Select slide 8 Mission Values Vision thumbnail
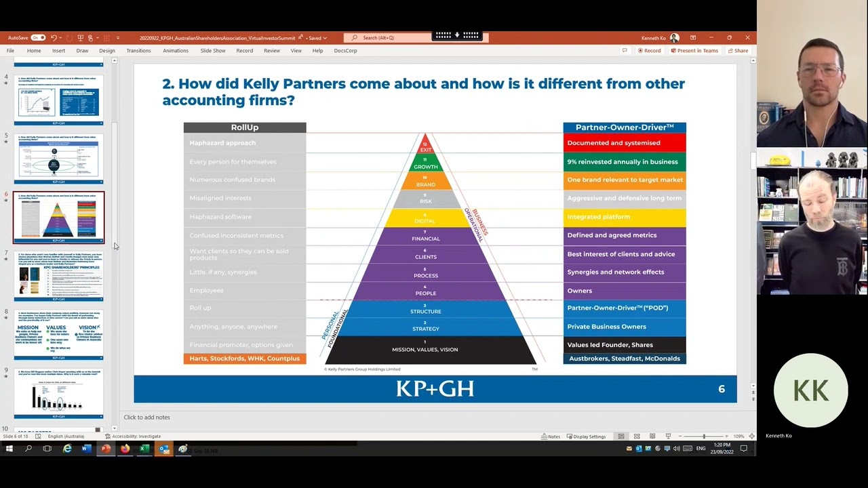868x488 pixels. click(x=58, y=335)
